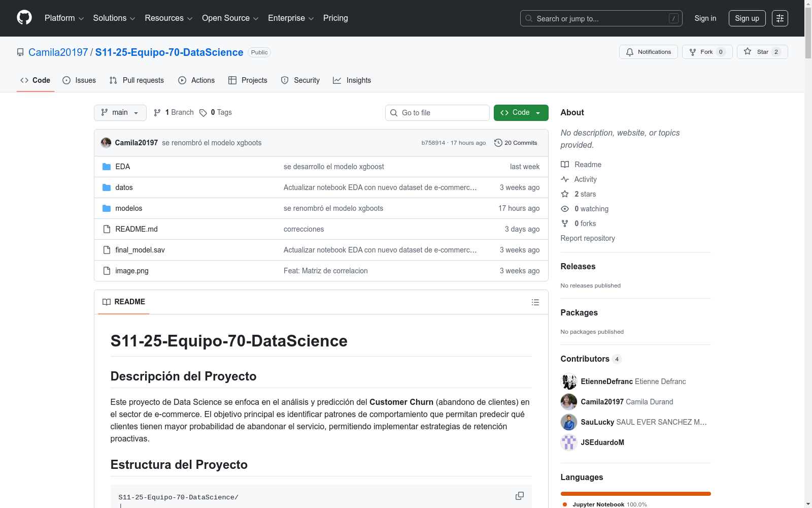This screenshot has height=508, width=812.
Task: Open SauLucky contributor avatar
Action: click(569, 422)
